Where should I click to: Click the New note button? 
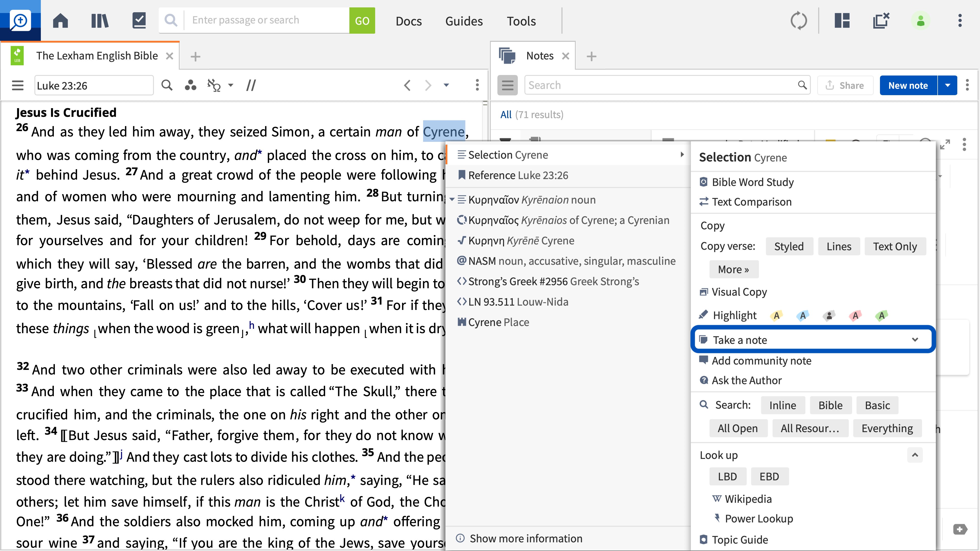(908, 85)
